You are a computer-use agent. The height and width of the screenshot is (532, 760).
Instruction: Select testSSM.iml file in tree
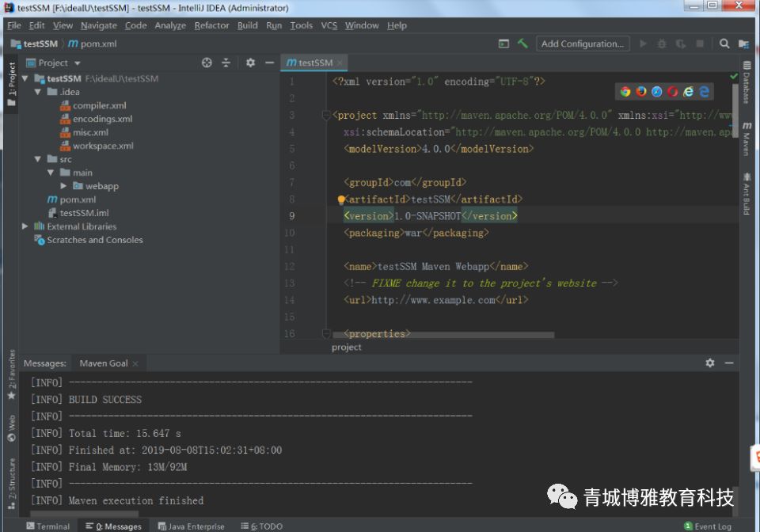[x=78, y=213]
